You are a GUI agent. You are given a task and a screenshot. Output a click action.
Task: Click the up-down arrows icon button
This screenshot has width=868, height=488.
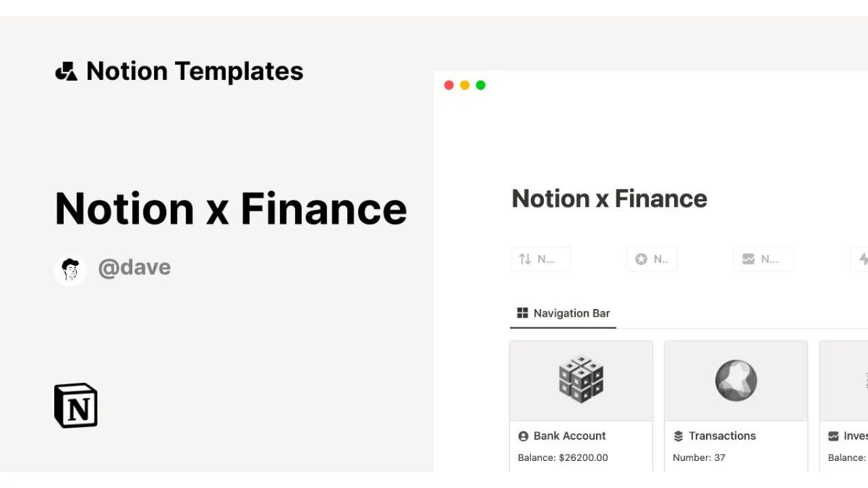pyautogui.click(x=524, y=259)
